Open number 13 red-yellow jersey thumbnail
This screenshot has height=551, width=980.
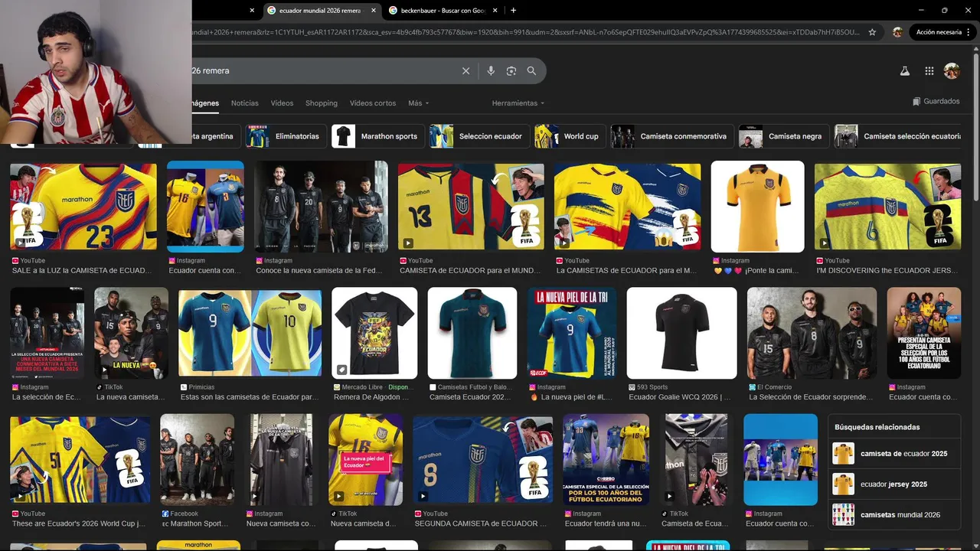(471, 206)
